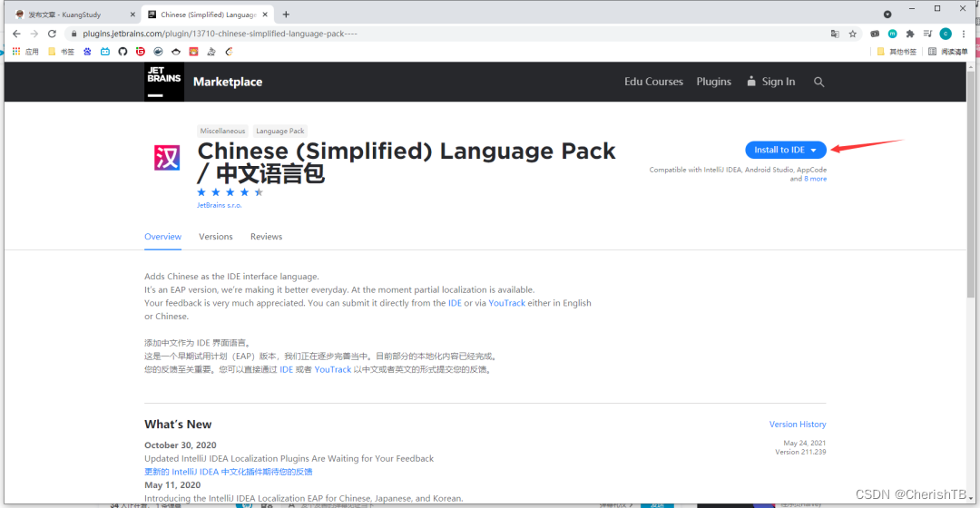This screenshot has width=980, height=508.
Task: Open Edu Courses in the header
Action: [653, 82]
